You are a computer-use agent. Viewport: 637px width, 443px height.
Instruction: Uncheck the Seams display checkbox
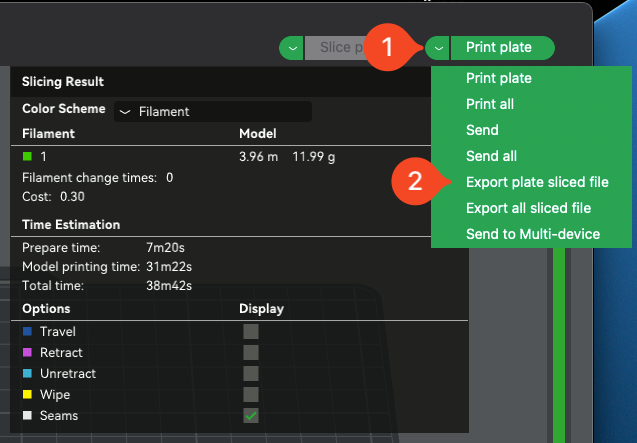pos(251,415)
